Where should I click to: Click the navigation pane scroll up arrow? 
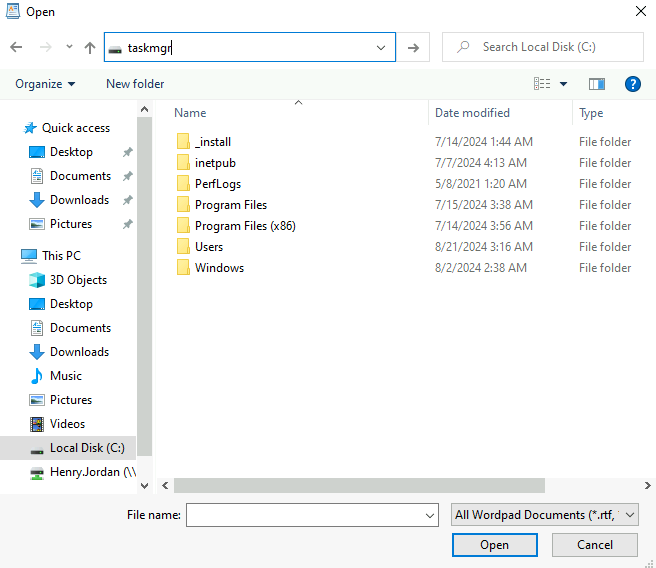point(144,110)
